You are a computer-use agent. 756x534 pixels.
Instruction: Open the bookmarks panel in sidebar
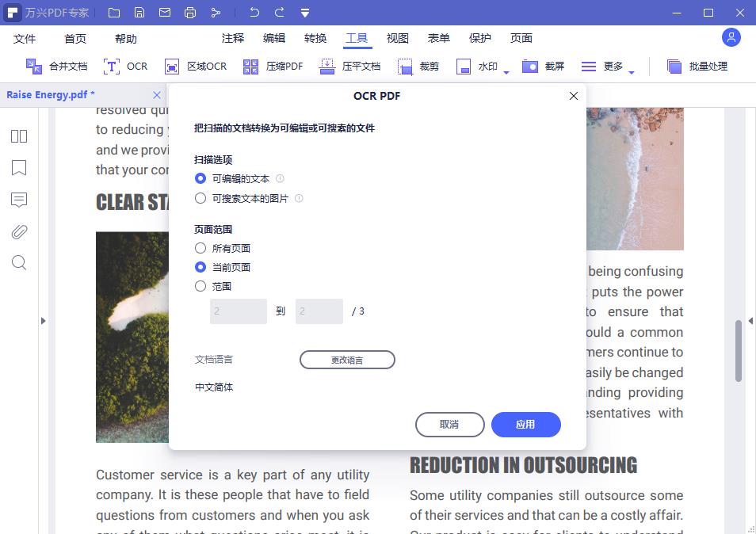click(19, 168)
